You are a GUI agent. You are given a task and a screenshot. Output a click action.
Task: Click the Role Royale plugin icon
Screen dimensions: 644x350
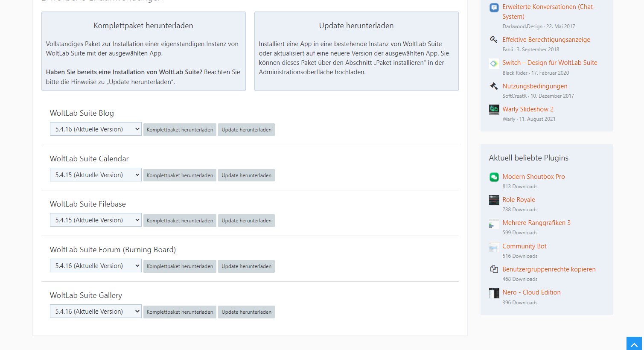[494, 200]
